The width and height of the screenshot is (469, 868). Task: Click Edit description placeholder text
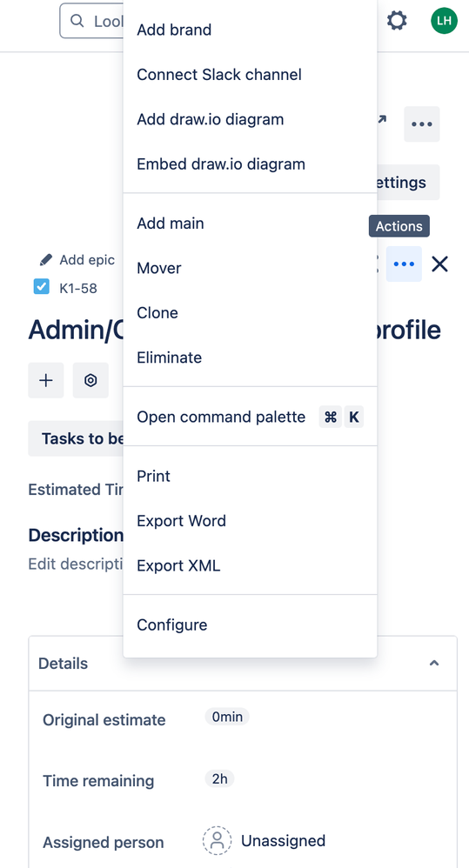tap(76, 564)
